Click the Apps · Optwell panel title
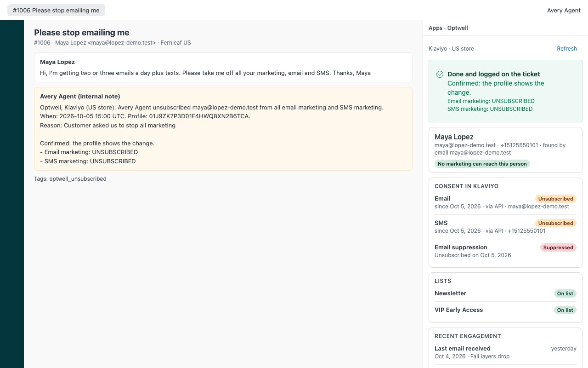 point(448,28)
